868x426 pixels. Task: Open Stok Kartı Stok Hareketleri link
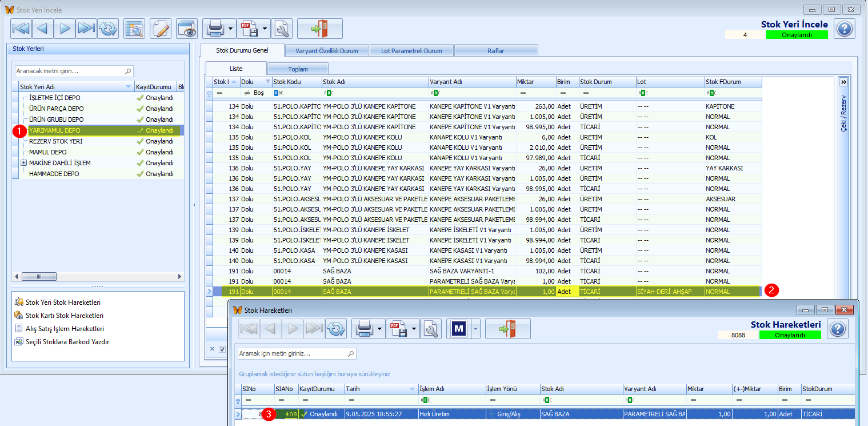coord(65,315)
